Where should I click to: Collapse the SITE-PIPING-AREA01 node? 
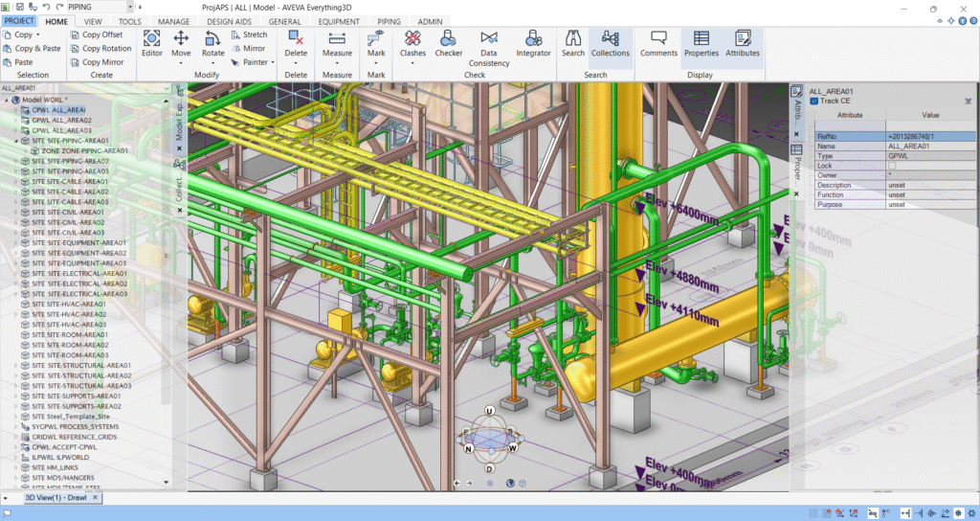17,141
